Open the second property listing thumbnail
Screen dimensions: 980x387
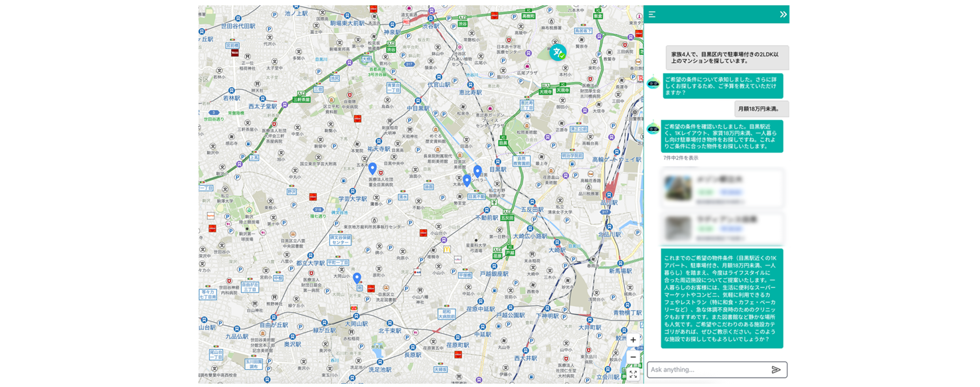coord(677,228)
